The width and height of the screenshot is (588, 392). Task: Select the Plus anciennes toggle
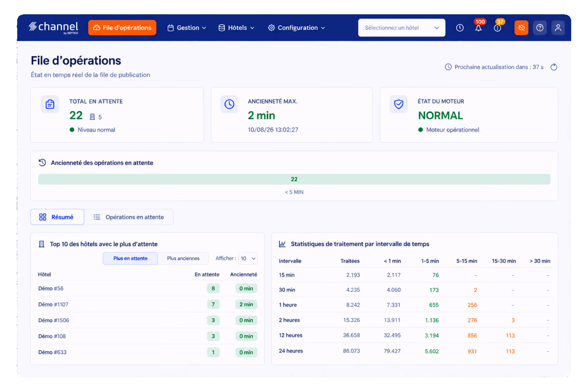coord(183,258)
